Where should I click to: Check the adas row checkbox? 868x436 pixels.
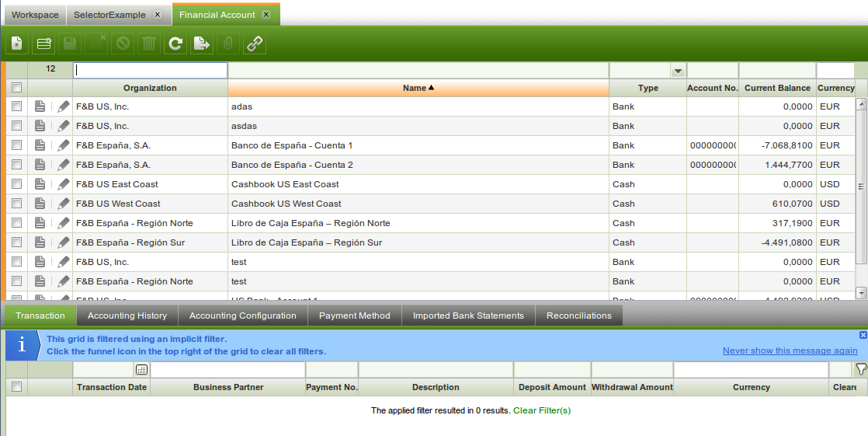pos(16,106)
